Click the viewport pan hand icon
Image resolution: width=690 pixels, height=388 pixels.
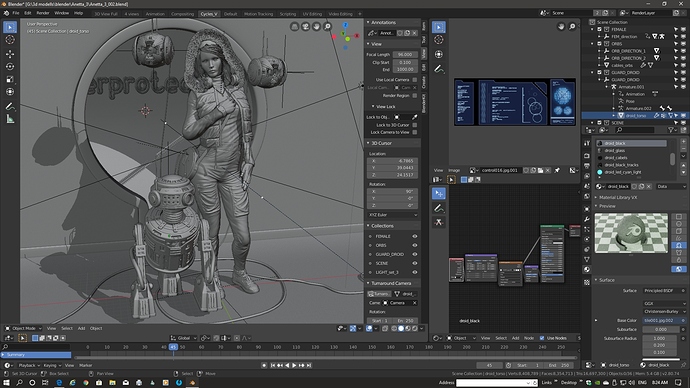316,27
